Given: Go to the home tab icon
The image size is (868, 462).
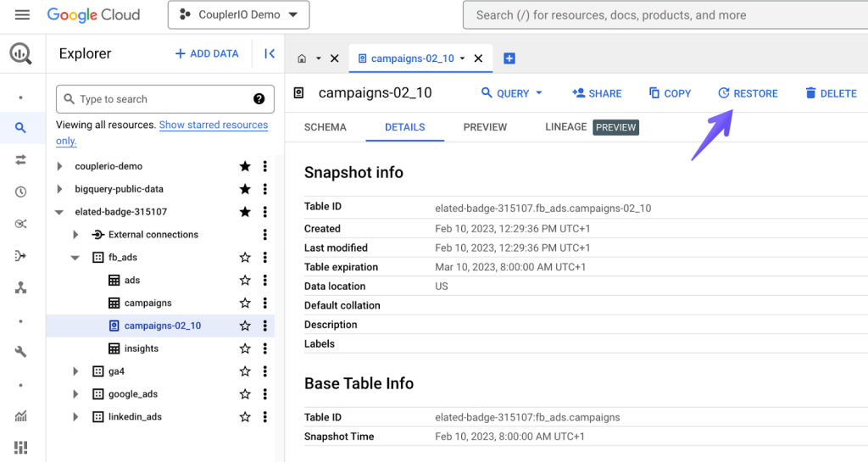Looking at the screenshot, I should (x=302, y=58).
